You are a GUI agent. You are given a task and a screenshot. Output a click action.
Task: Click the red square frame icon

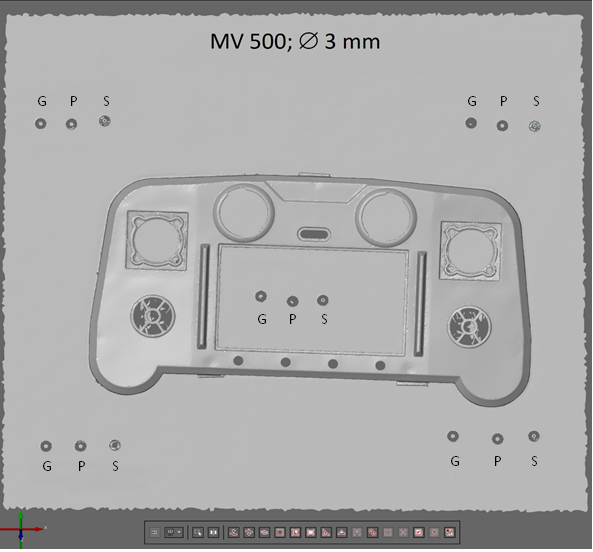point(280,532)
